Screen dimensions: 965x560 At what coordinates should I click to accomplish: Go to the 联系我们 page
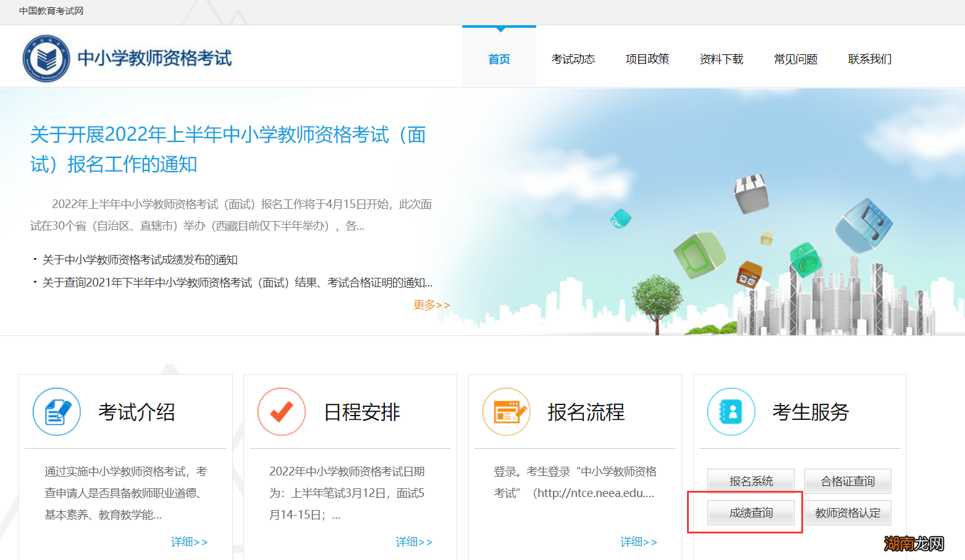coord(869,59)
